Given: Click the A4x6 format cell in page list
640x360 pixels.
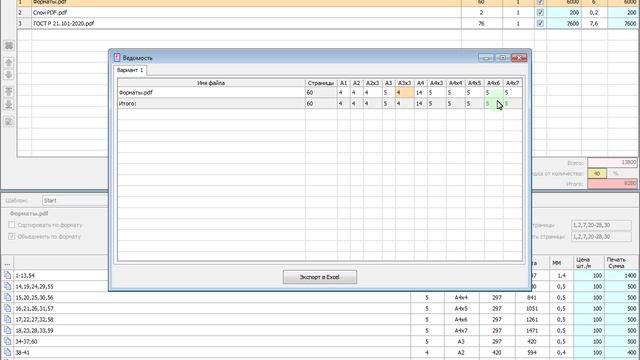Looking at the screenshot, I should (461, 319).
